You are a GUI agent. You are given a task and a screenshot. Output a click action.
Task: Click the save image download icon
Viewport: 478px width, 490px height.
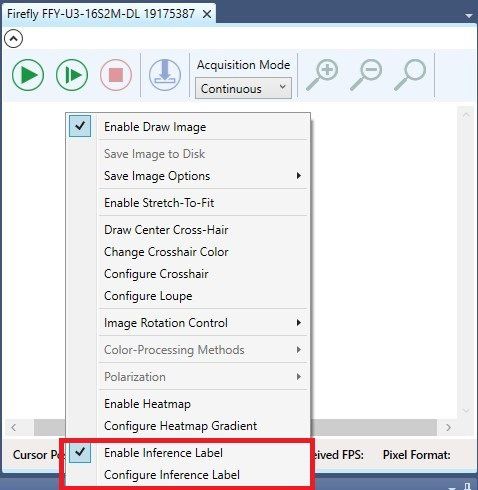tap(165, 75)
